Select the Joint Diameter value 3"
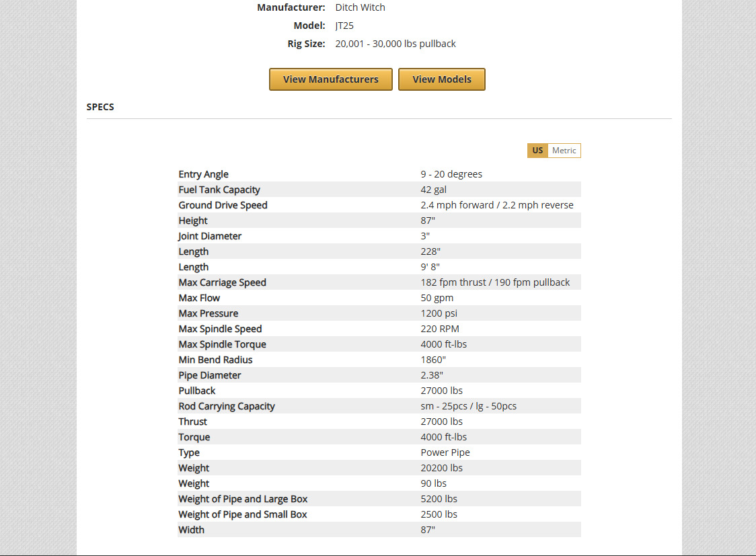 [x=425, y=235]
